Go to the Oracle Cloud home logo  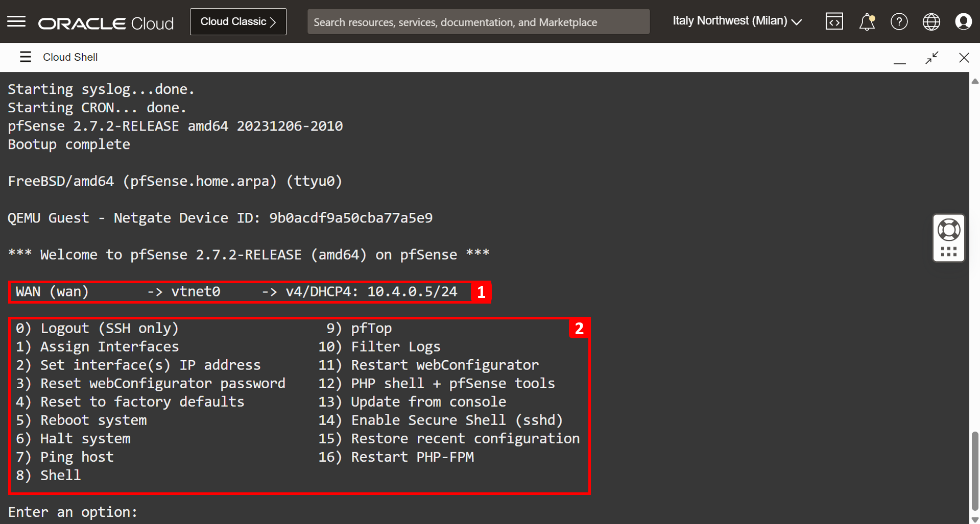(106, 23)
